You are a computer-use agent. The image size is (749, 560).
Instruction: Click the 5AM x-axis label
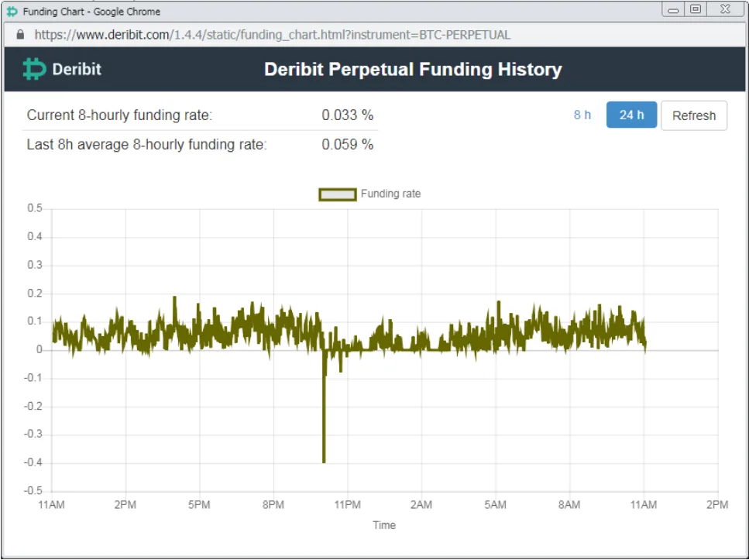click(x=496, y=505)
